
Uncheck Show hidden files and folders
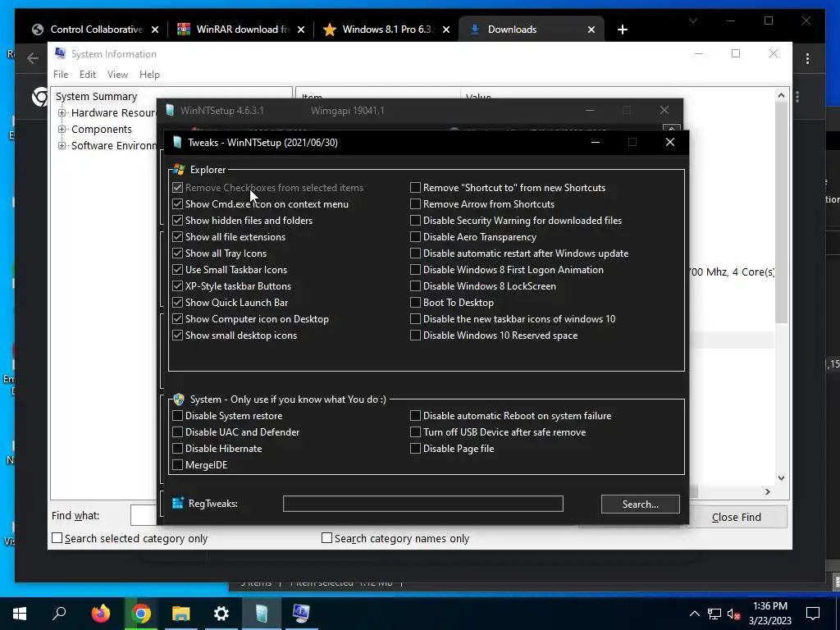(177, 220)
